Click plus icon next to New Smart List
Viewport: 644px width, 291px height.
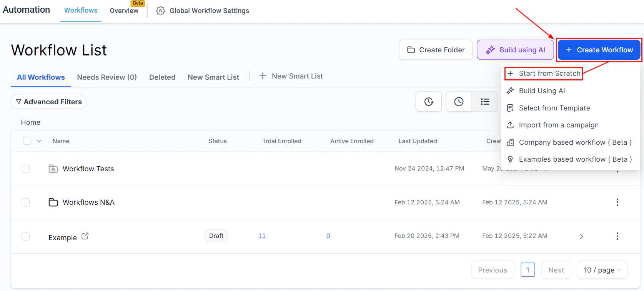coord(263,76)
